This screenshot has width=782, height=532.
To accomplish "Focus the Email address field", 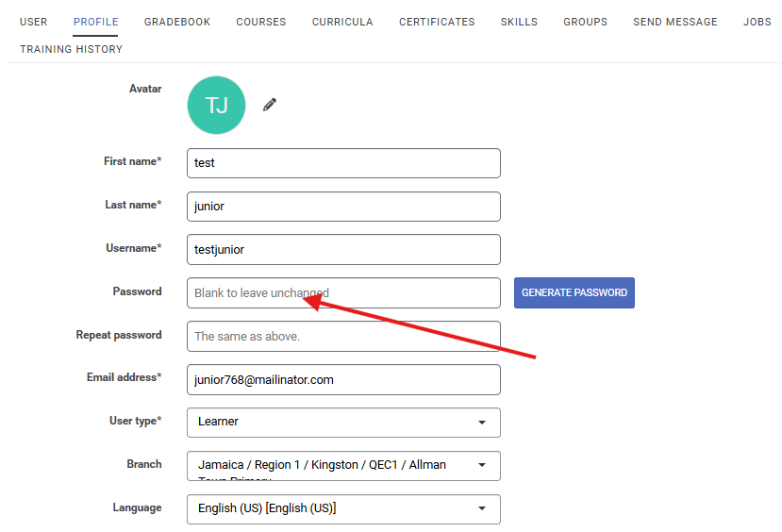I will click(x=343, y=380).
